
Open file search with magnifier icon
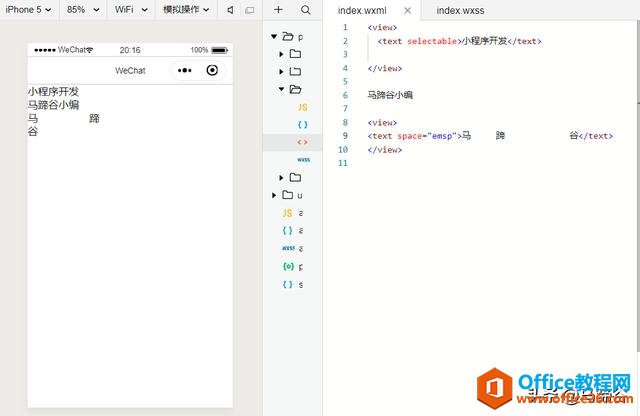[306, 10]
